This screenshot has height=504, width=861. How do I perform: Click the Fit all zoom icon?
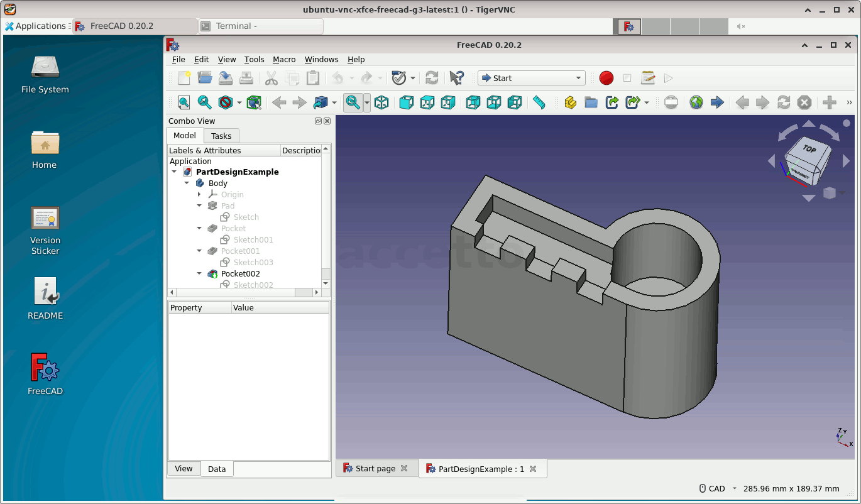point(184,102)
